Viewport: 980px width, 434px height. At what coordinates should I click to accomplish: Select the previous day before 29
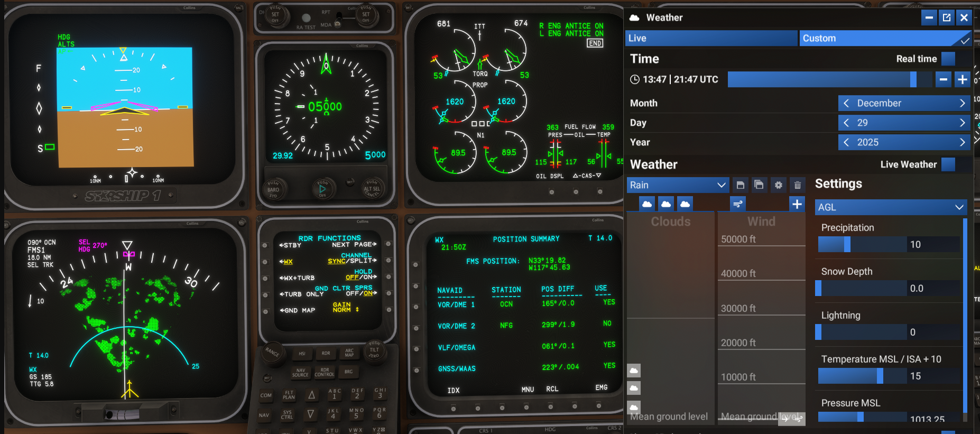pos(846,123)
